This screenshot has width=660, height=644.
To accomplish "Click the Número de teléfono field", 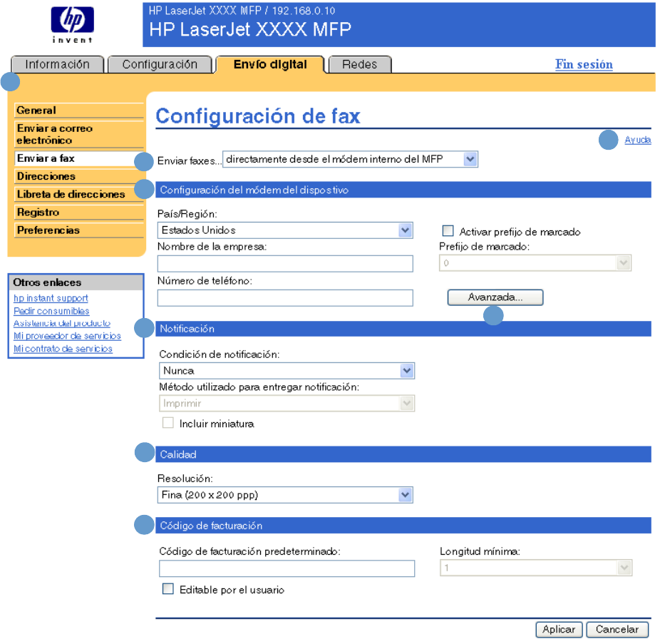I will tap(285, 298).
